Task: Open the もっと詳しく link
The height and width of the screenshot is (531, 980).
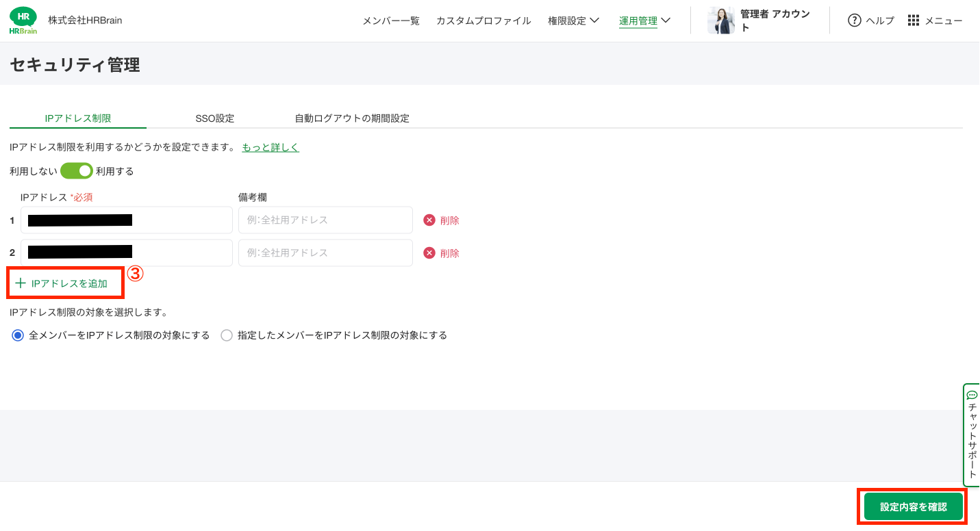Action: [271, 147]
